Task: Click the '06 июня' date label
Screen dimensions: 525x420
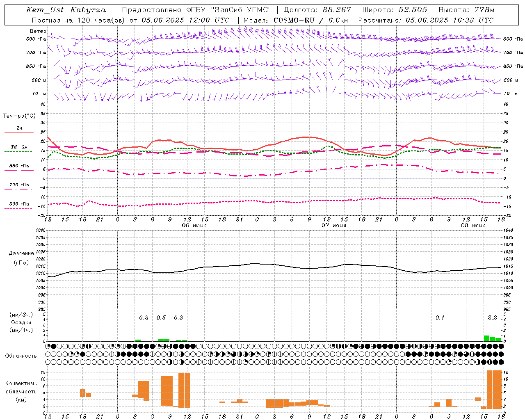Action: [x=194, y=226]
